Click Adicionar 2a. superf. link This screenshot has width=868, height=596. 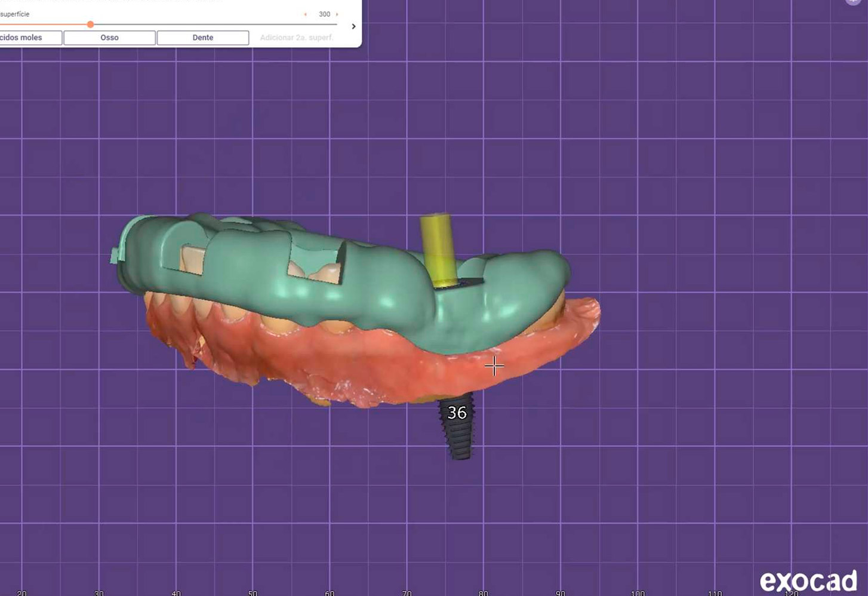tap(296, 38)
